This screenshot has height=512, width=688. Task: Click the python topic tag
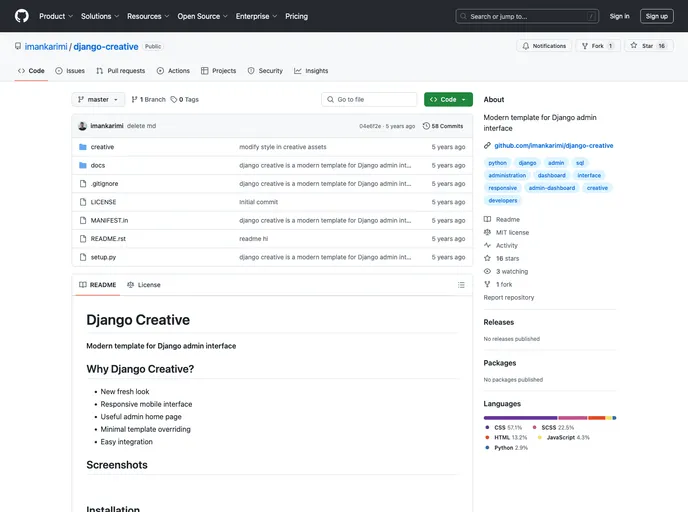click(x=498, y=163)
